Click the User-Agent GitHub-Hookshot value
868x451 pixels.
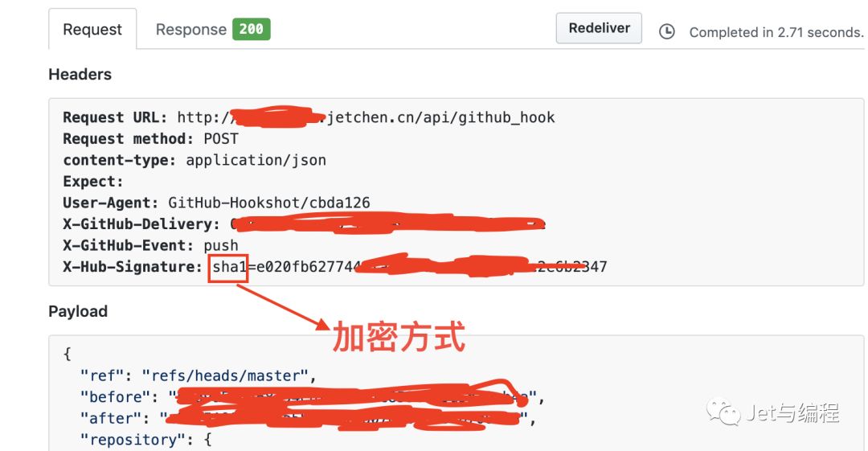coord(269,203)
